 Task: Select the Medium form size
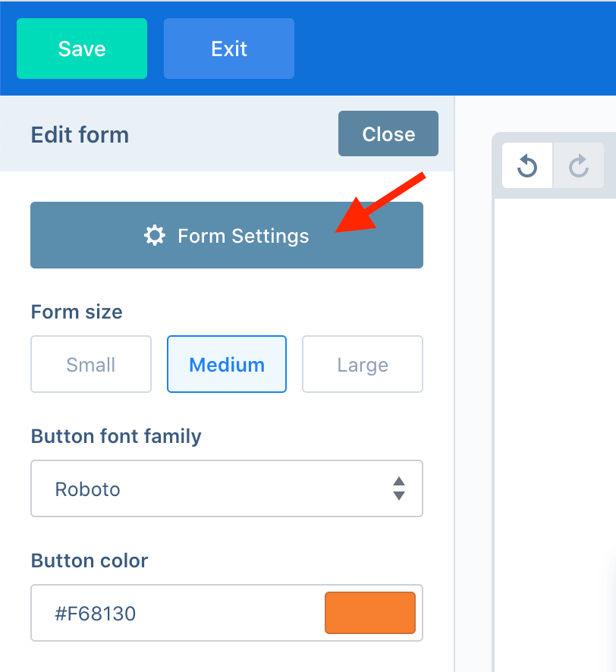227,364
